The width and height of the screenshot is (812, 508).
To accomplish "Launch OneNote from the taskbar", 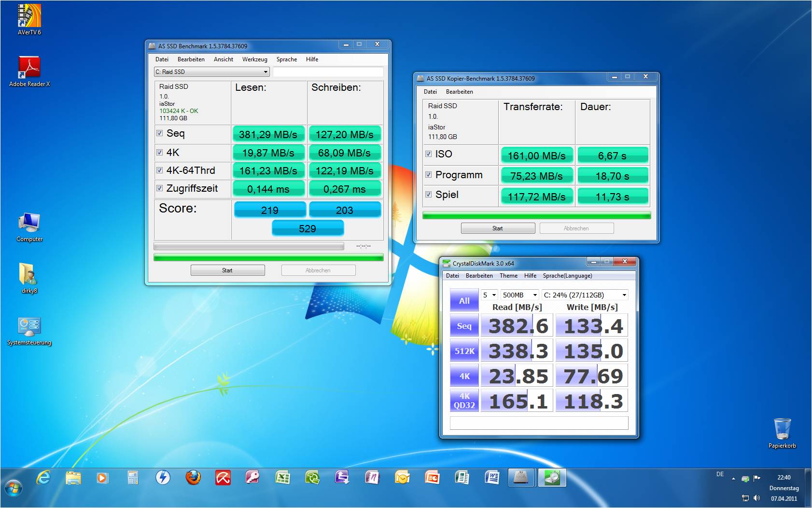I will pos(372,478).
